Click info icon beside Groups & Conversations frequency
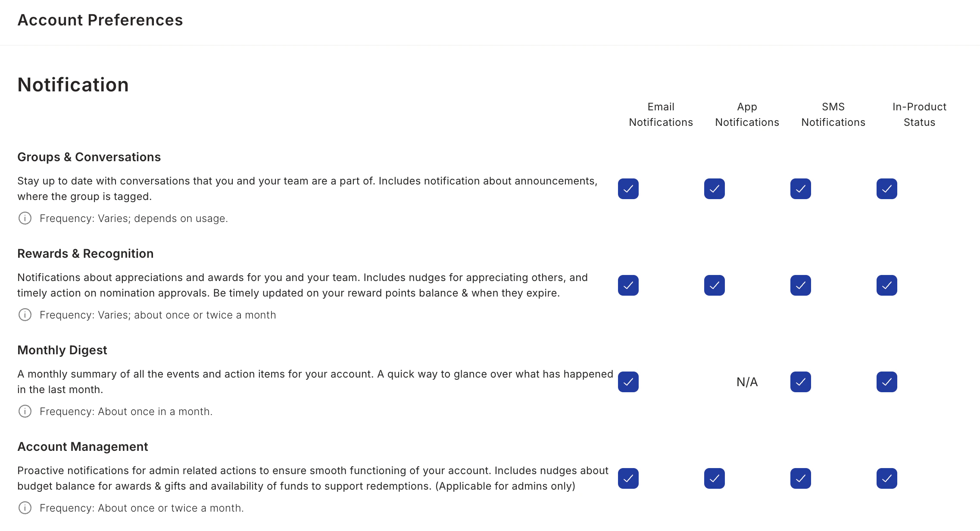The image size is (980, 531). [x=25, y=219]
